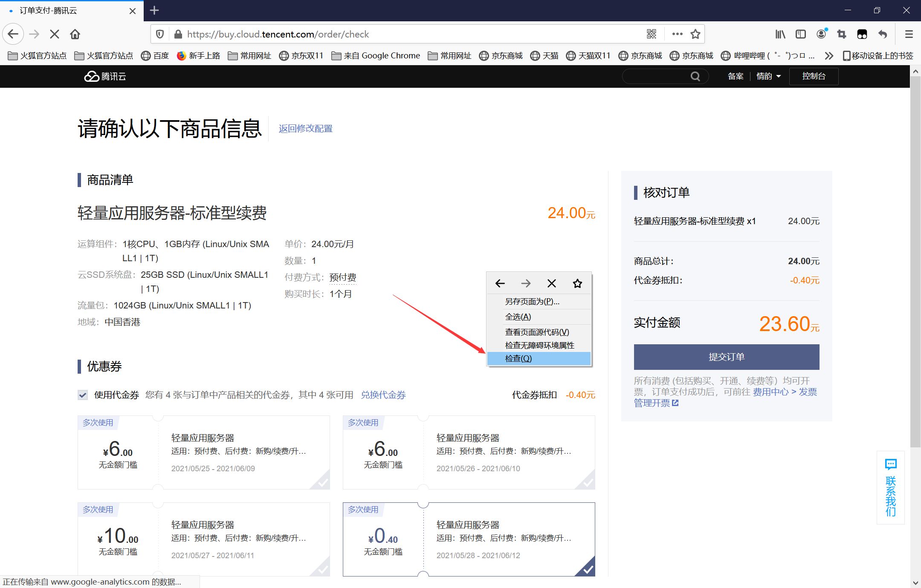Show more bookmarks with chevron

(828, 56)
